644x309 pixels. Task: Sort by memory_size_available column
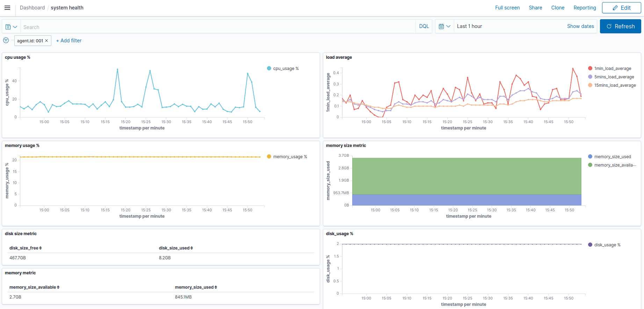[x=34, y=287]
